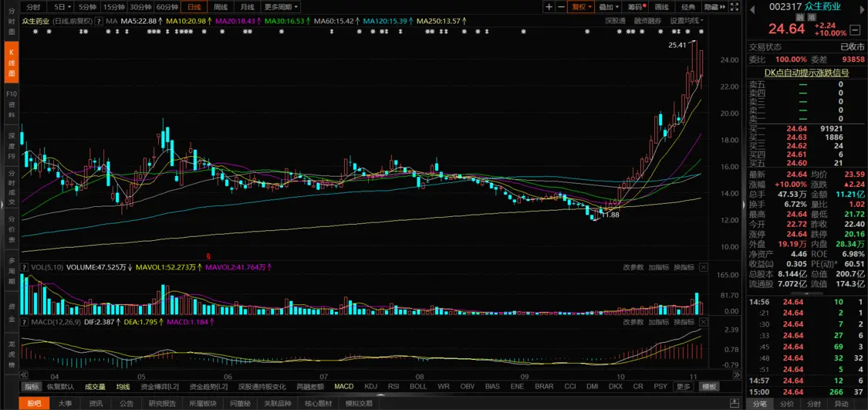This screenshot has height=410, width=868.
Task: Open 分时图 in left sidebar
Action: (12, 22)
